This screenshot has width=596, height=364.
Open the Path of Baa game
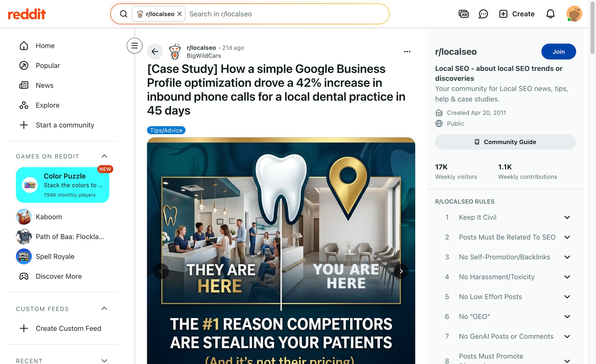tap(63, 237)
